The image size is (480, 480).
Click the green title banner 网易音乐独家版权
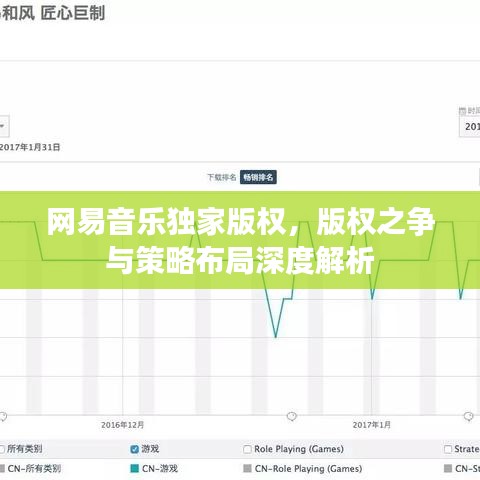(240, 240)
